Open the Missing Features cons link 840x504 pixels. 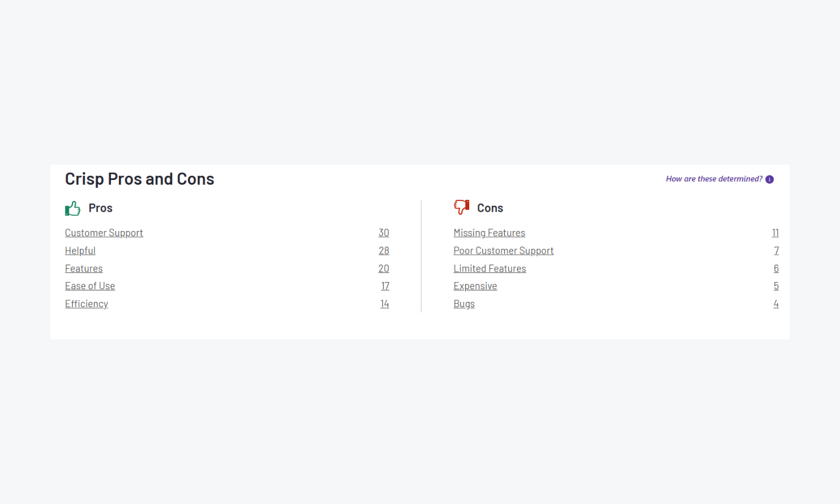click(489, 233)
